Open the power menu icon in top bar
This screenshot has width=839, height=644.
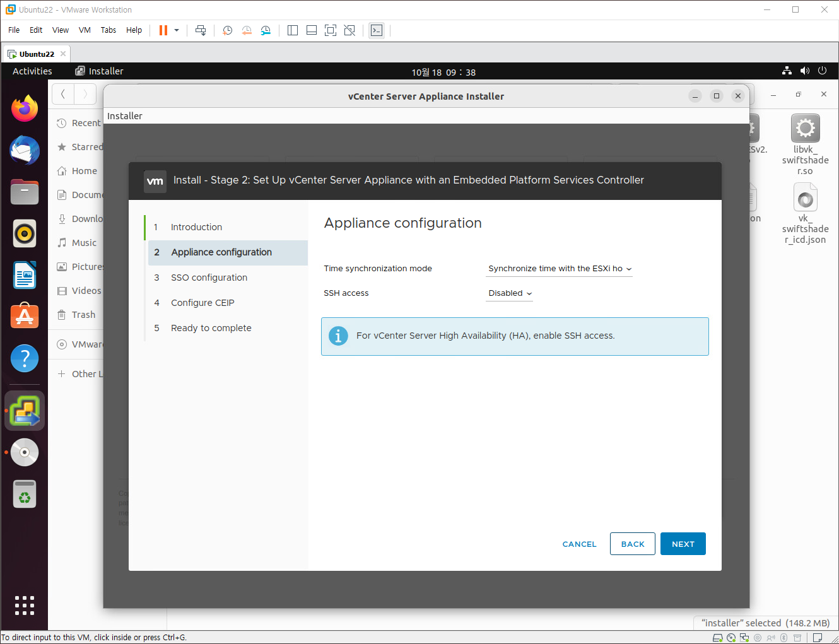[x=822, y=71]
